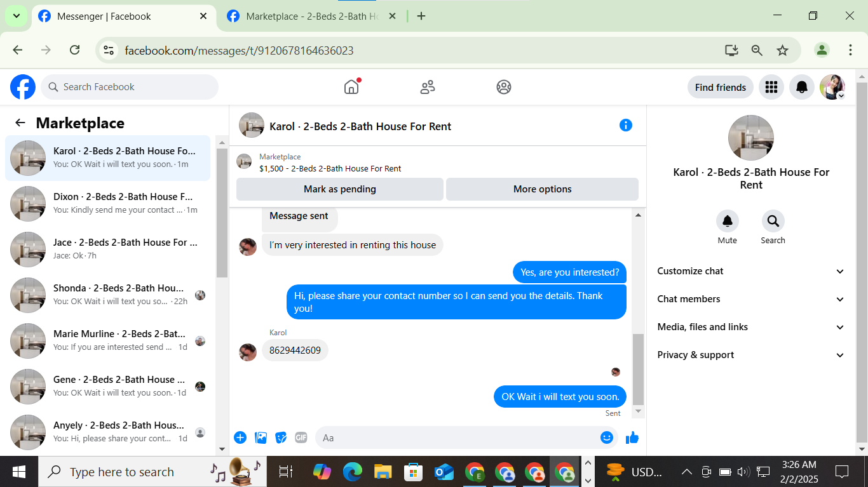Attach a photo using the image icon

261,437
